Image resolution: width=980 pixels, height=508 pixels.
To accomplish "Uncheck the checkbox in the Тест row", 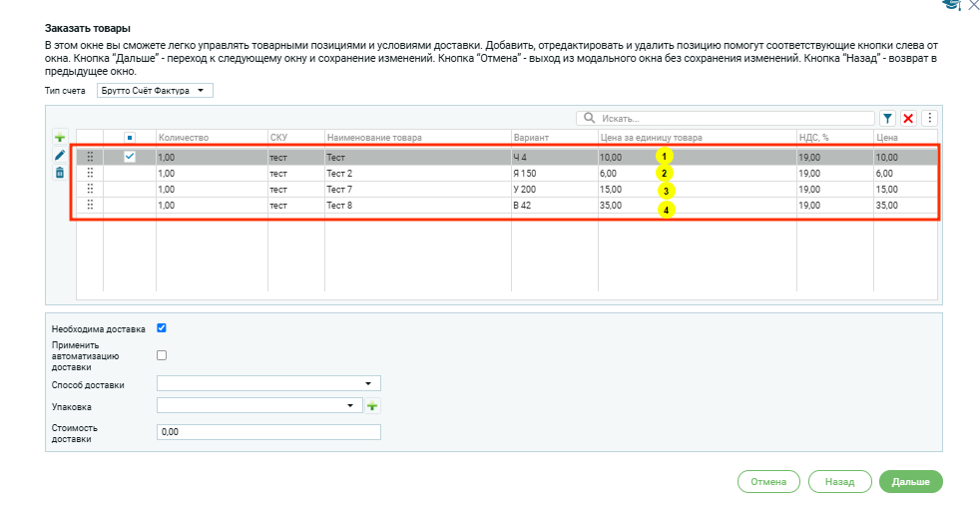I will click(x=130, y=156).
